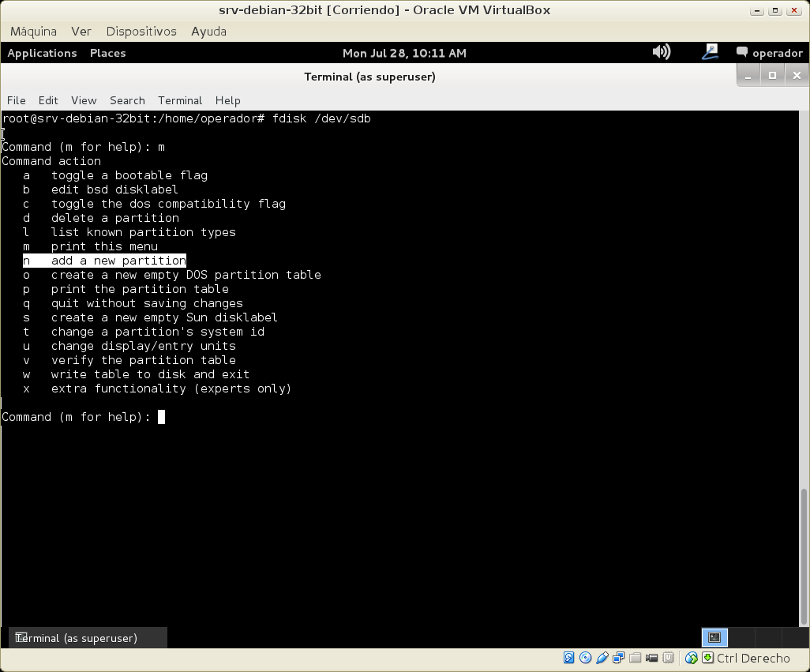Open the Dispositivos menu in VirtualBox

click(141, 32)
